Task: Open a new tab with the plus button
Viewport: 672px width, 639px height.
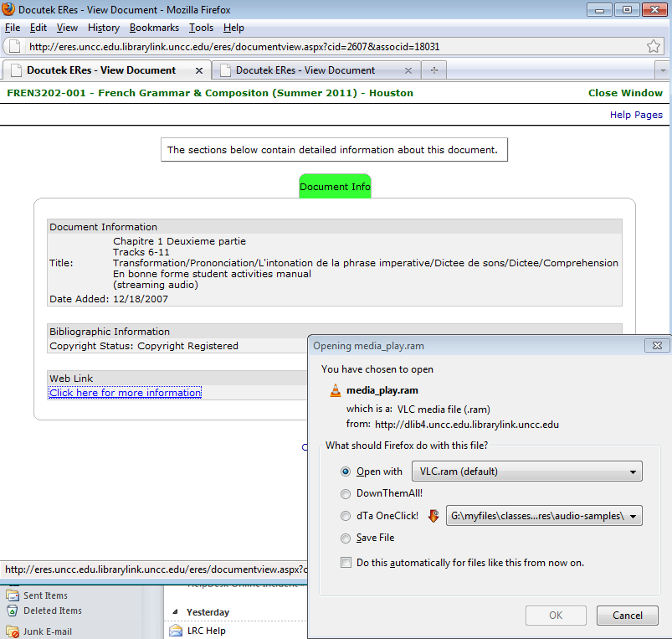Action: tap(434, 70)
